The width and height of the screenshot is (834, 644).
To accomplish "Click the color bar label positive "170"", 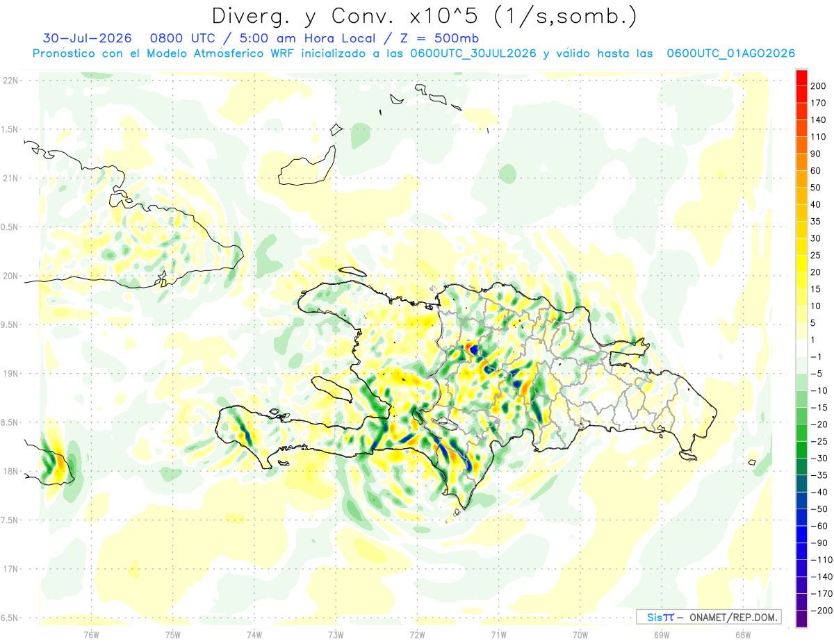I will pyautogui.click(x=819, y=103).
